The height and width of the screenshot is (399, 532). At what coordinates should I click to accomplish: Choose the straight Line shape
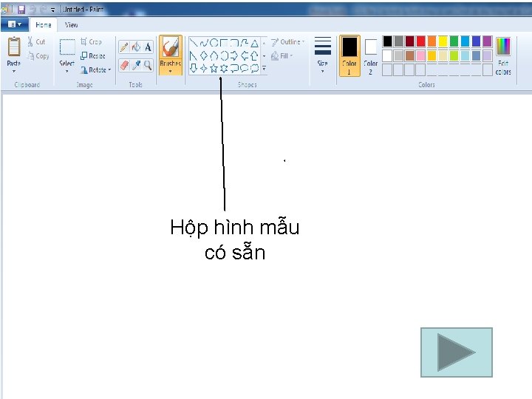194,43
